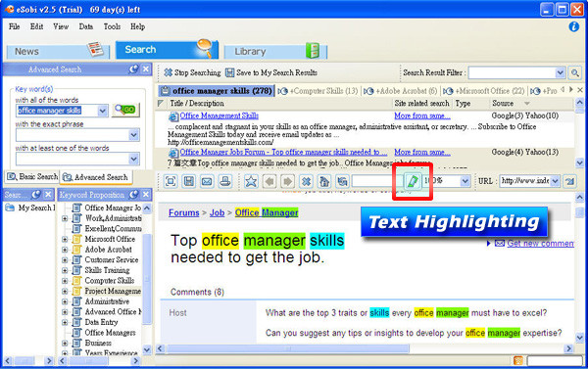
Task: Select the Search main tab
Action: 167,50
